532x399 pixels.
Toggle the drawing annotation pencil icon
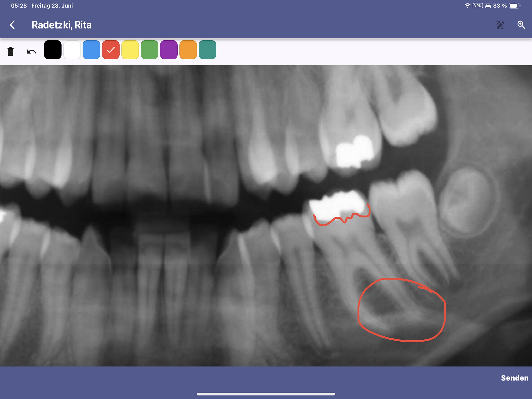tap(500, 25)
